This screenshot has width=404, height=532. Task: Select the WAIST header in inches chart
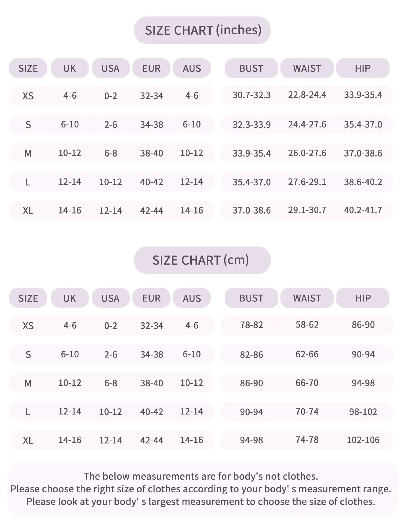[x=307, y=68]
